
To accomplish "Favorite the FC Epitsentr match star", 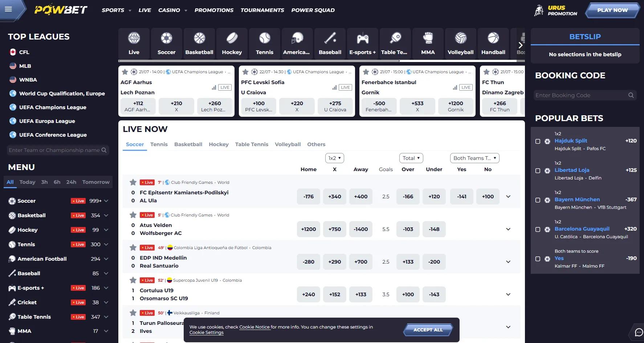I will click(x=133, y=182).
